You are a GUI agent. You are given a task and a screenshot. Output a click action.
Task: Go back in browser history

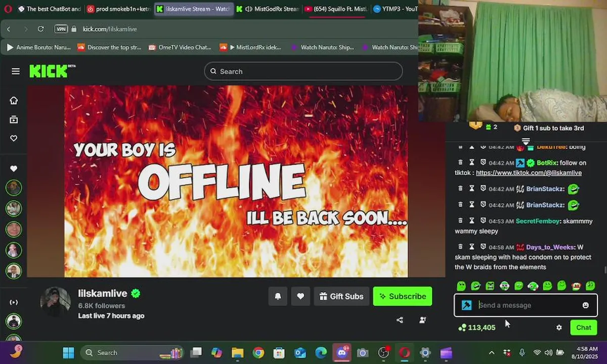[9, 29]
